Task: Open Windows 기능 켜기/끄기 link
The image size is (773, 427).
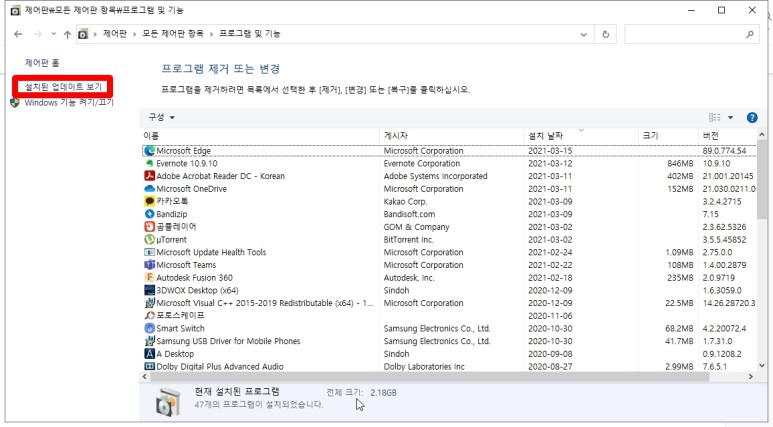Action: point(68,102)
